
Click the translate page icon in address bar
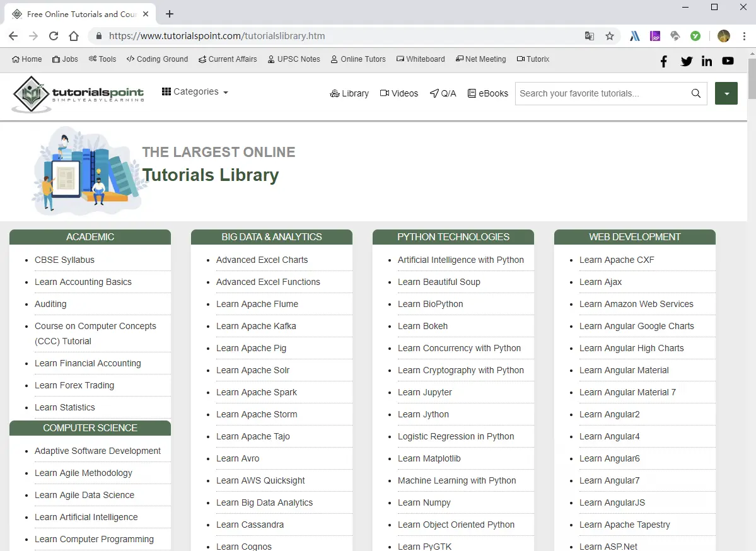point(589,36)
